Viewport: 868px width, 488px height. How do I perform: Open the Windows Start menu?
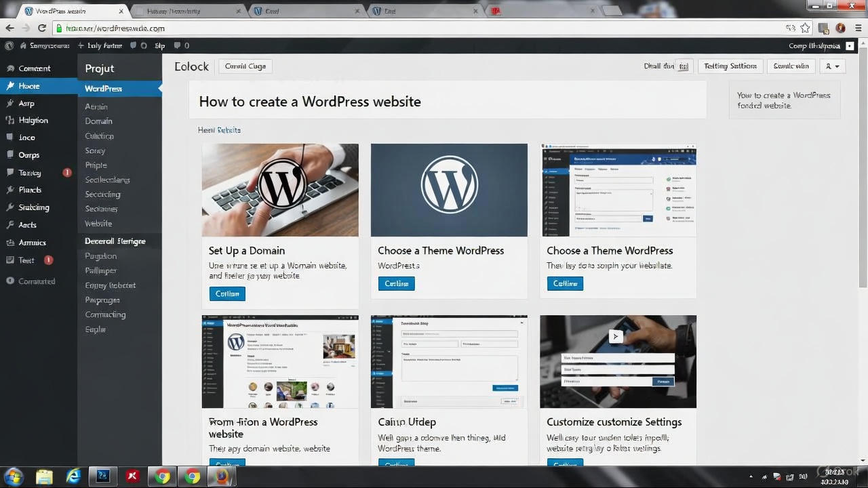coord(13,476)
